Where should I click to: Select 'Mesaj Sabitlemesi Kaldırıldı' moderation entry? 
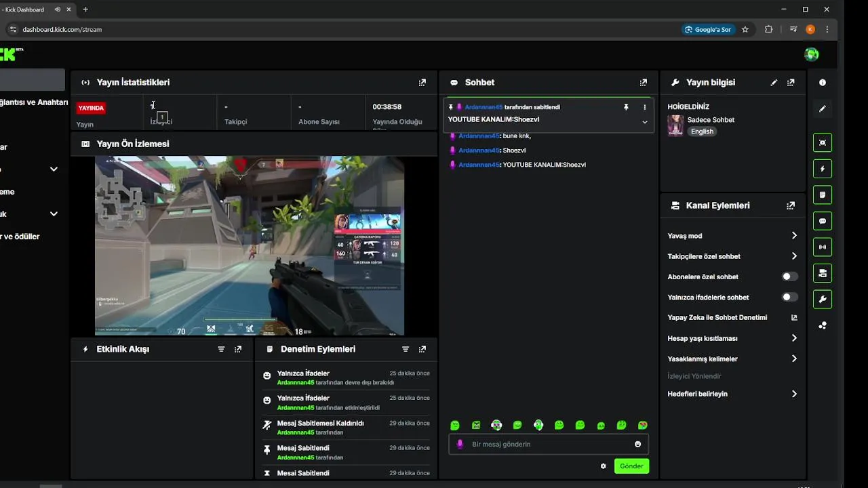tap(346, 428)
